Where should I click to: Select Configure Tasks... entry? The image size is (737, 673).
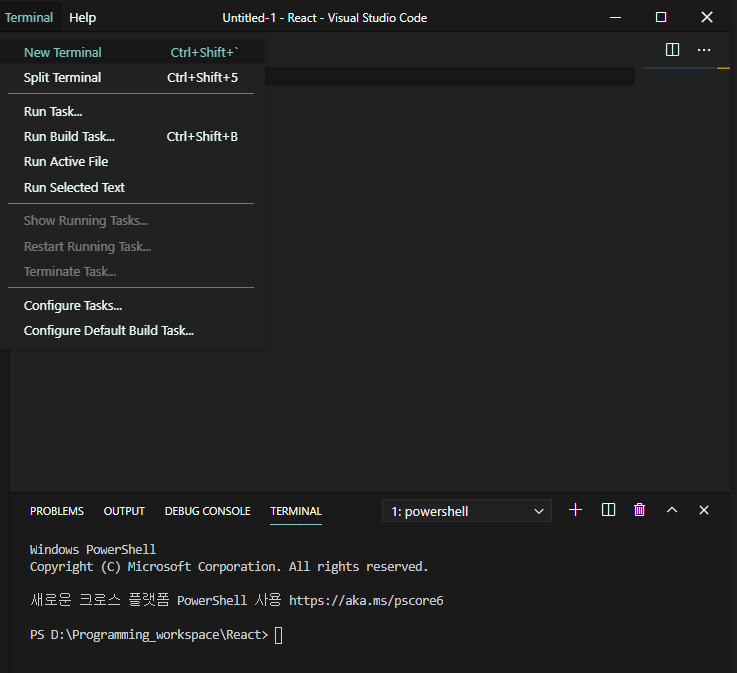pyautogui.click(x=132, y=305)
